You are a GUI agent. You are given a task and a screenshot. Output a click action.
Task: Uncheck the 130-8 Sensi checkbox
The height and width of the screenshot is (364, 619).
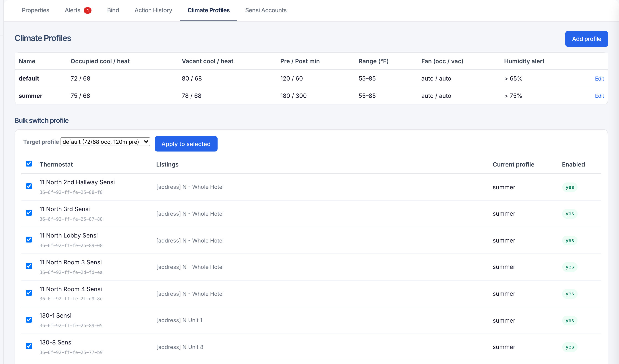click(x=29, y=346)
